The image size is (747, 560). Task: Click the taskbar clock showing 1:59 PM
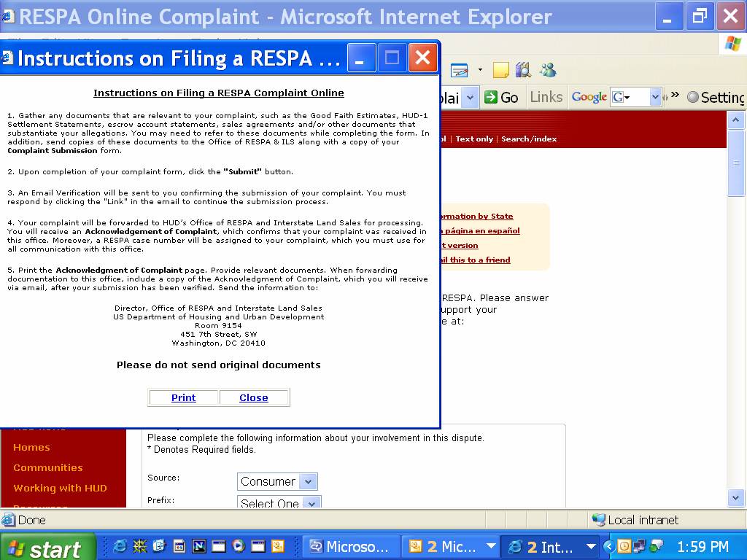click(703, 547)
